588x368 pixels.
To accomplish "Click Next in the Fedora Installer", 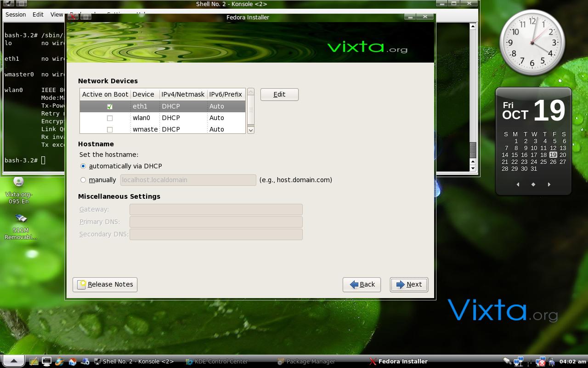I will [409, 284].
